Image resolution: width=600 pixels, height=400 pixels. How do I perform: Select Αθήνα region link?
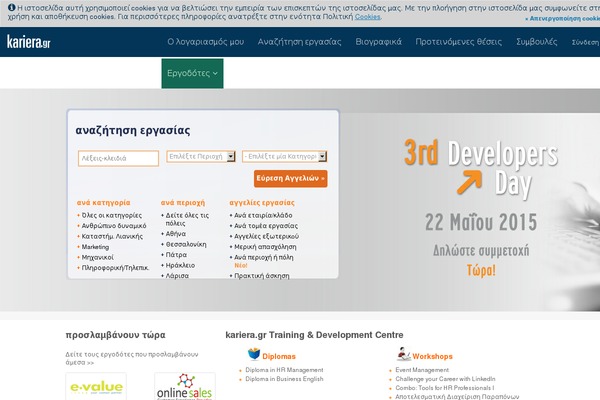176,234
